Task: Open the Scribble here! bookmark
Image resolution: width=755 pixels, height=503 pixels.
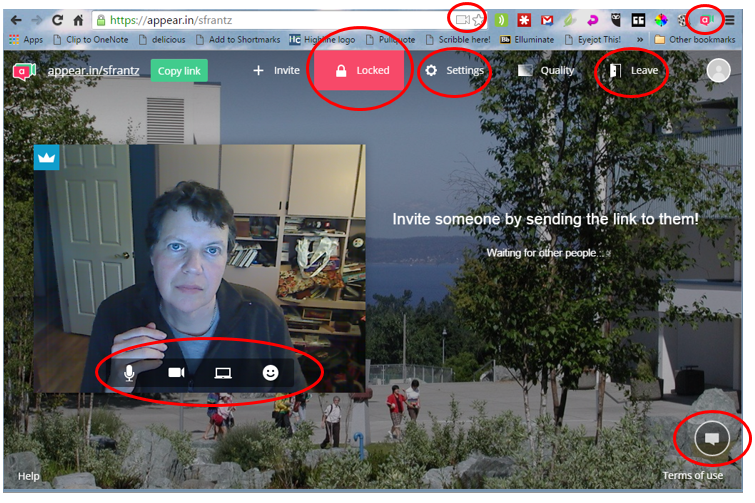Action: point(458,39)
